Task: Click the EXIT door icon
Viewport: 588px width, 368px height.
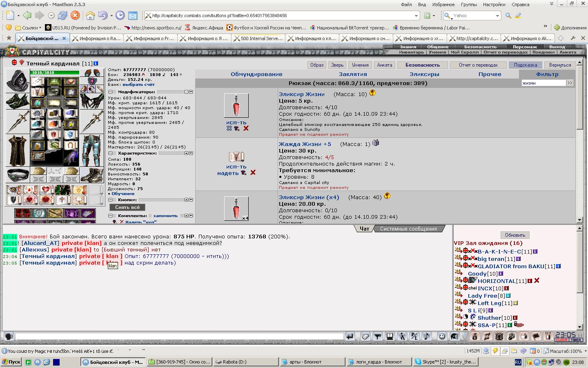Action: (548, 336)
